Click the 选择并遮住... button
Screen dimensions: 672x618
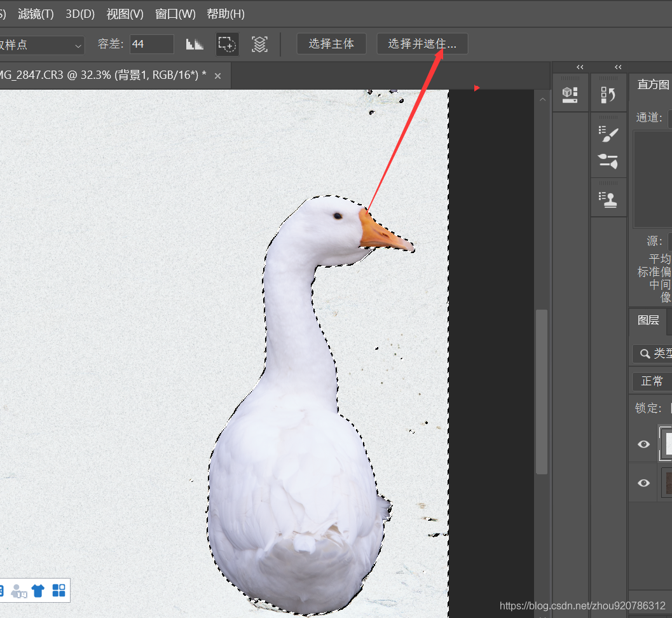pos(422,44)
